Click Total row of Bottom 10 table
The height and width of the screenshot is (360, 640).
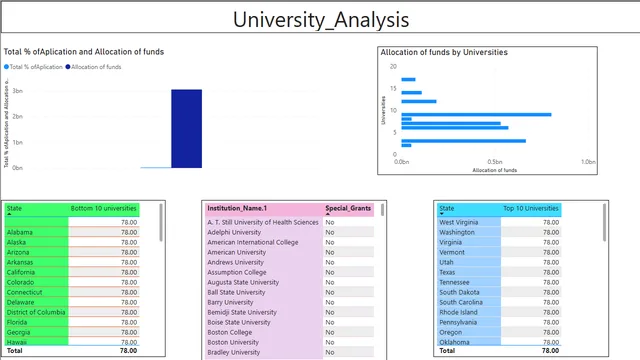pyautogui.click(x=72, y=351)
